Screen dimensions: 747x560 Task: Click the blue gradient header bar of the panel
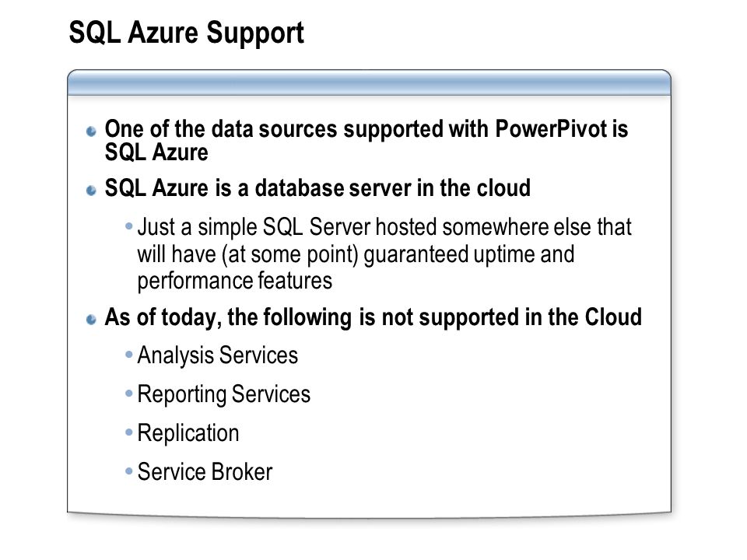369,83
